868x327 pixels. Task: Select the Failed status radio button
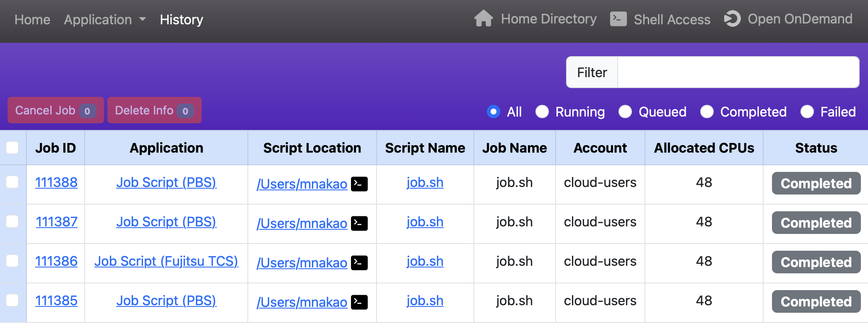(x=807, y=112)
